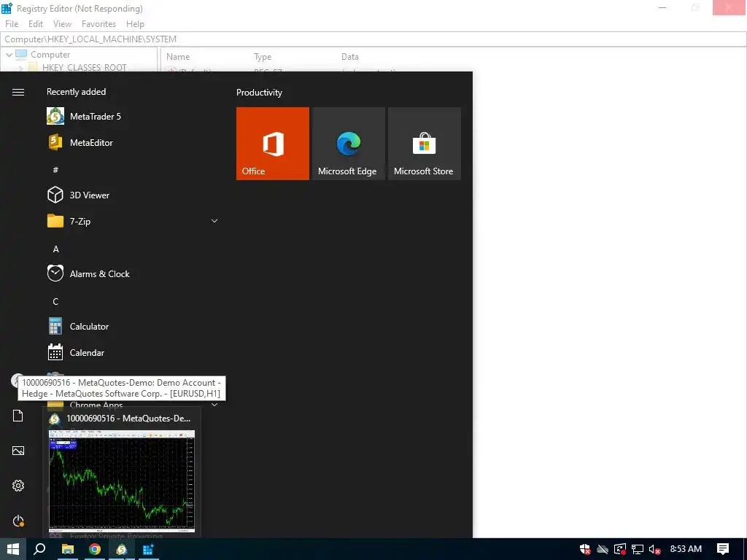Click the Name column header
Viewport: 747px width, 560px height.
178,57
